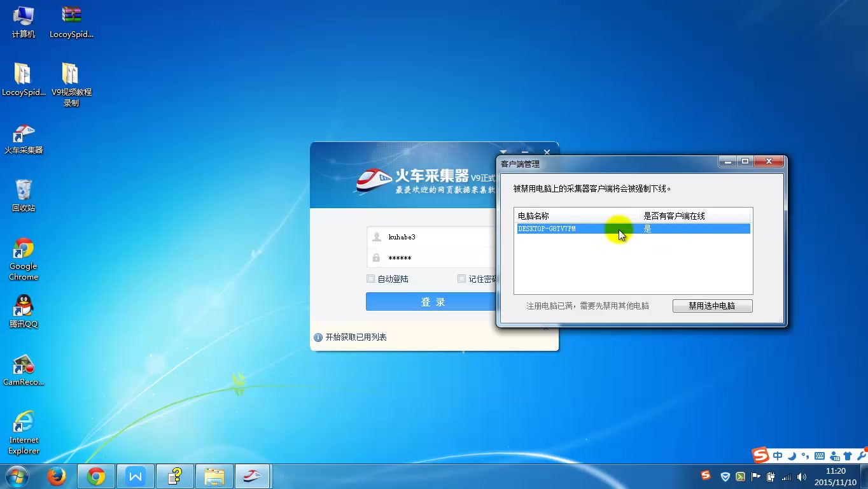Launch 火车采集器 from the desktop shortcut
This screenshot has height=489, width=868.
(24, 138)
